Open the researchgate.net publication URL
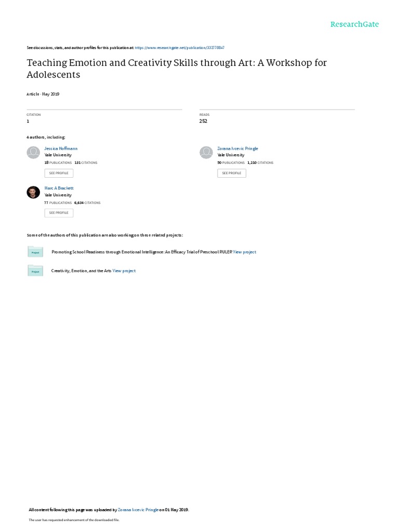Screen dimensions: 399x532 tap(180, 47)
